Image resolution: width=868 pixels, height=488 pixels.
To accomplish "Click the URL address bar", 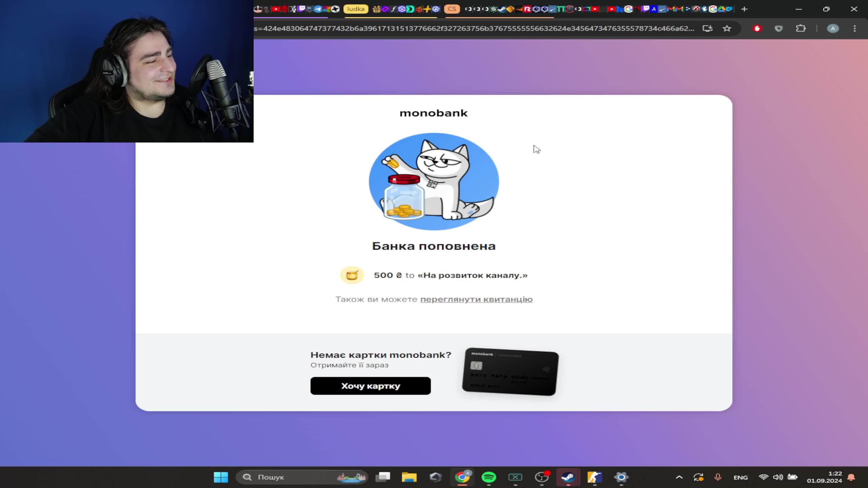I will [474, 28].
